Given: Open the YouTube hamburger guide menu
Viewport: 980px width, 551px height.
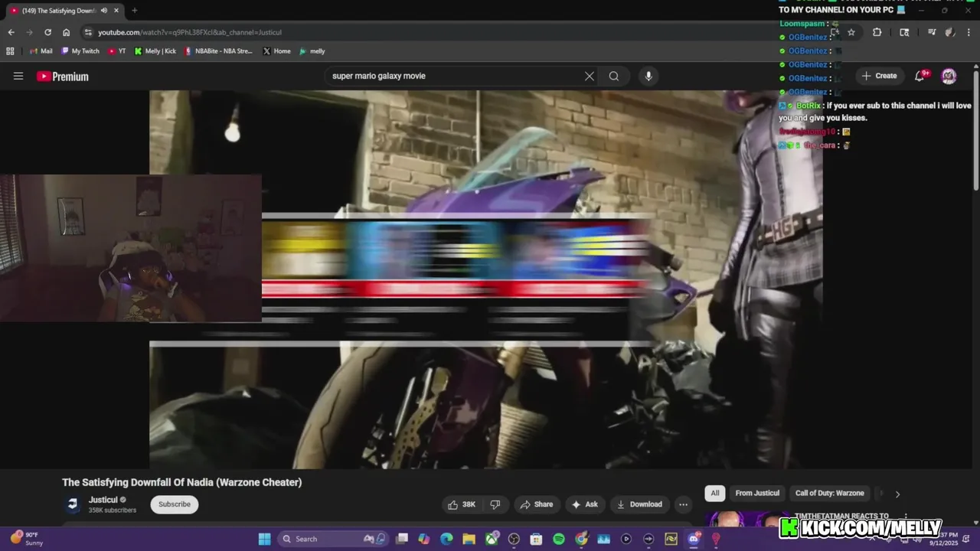Looking at the screenshot, I should tap(18, 76).
